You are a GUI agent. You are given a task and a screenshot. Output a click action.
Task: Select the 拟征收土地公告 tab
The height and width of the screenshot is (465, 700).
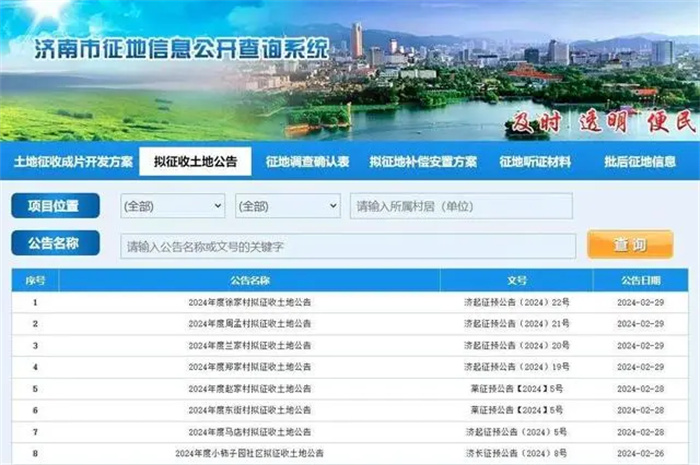pos(196,162)
